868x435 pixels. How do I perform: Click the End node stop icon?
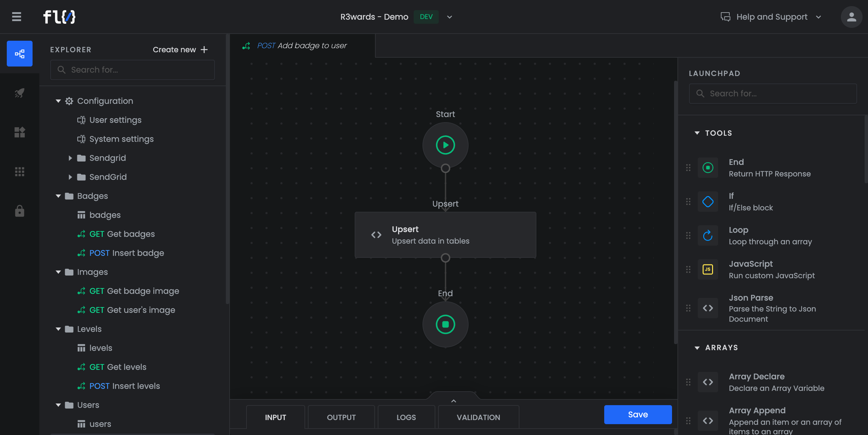pyautogui.click(x=445, y=324)
